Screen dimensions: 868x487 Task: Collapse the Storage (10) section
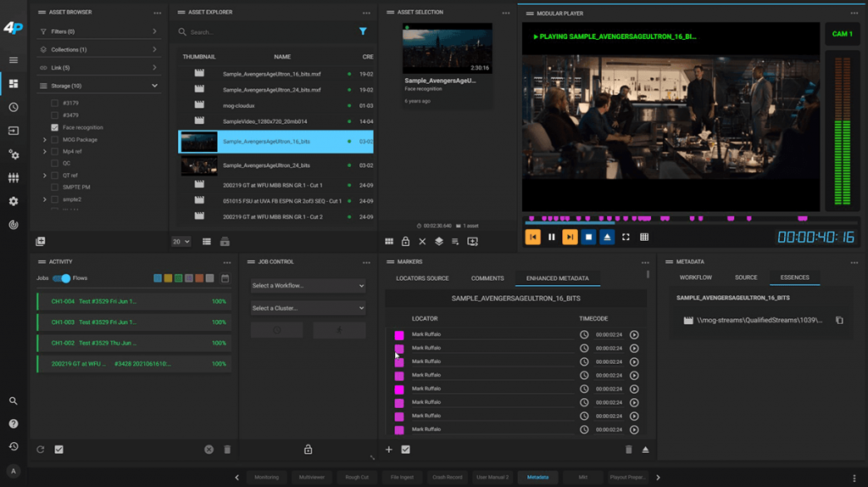tap(154, 86)
